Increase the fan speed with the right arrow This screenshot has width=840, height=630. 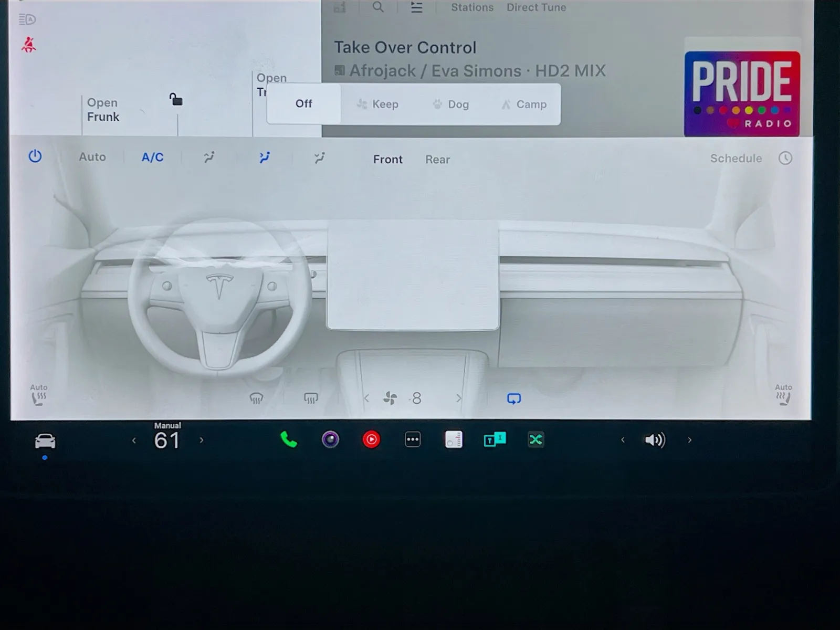click(458, 399)
